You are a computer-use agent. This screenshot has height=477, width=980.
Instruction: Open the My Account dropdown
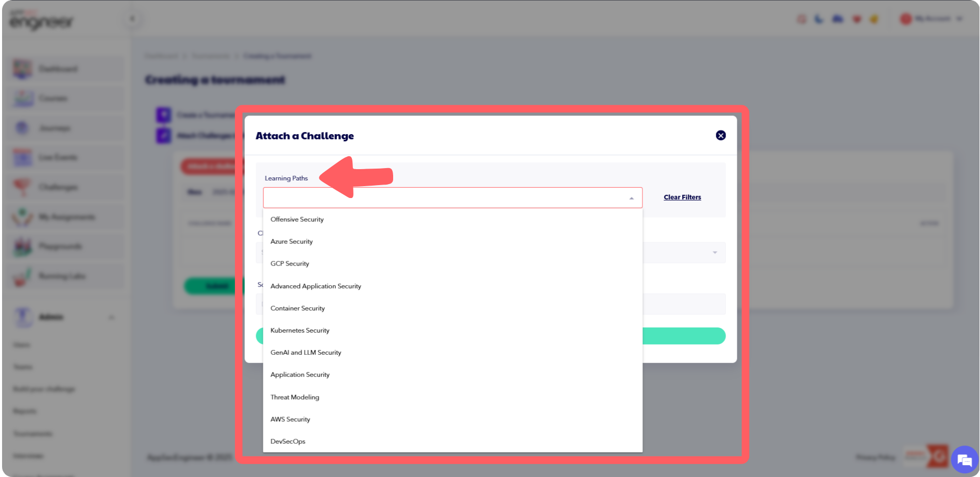coord(933,19)
